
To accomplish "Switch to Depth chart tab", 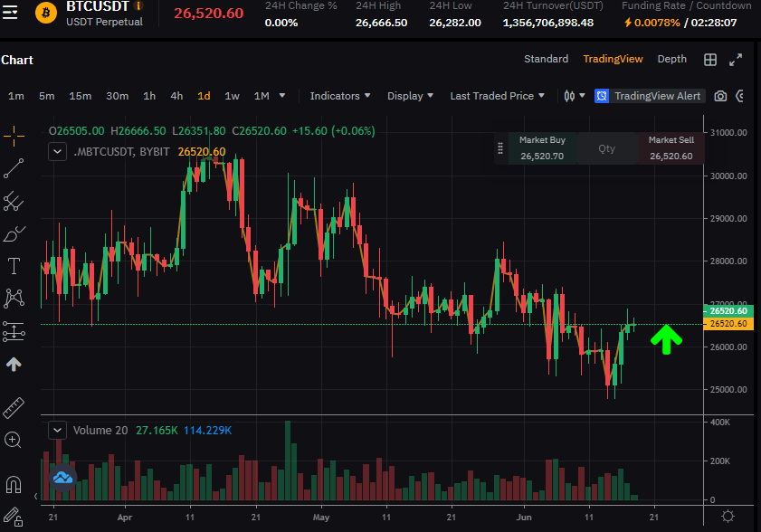I will point(671,59).
